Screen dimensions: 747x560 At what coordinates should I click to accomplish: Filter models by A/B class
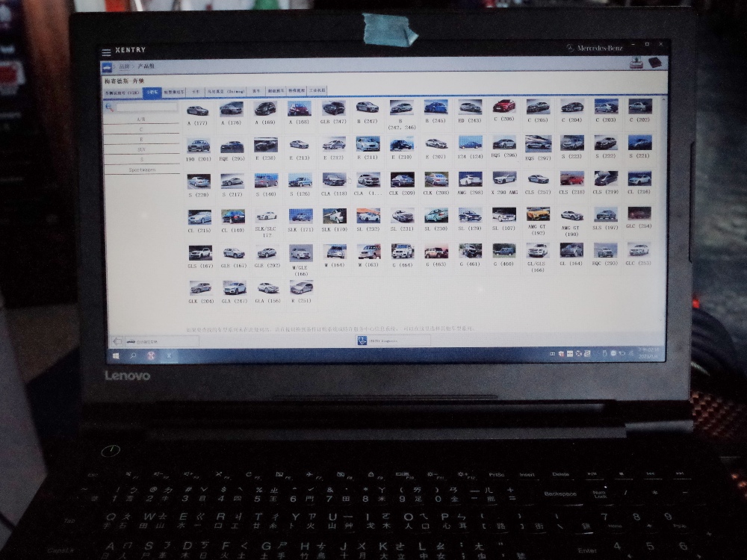click(141, 119)
